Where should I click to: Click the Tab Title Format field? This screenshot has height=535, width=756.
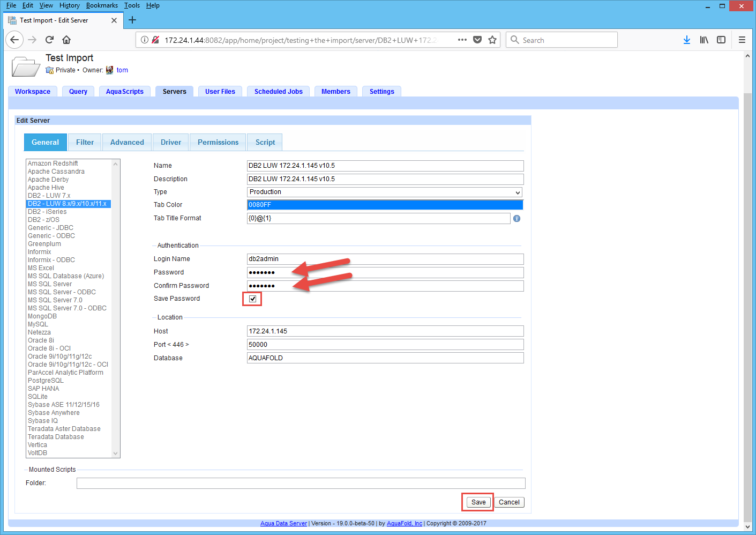[x=379, y=218]
